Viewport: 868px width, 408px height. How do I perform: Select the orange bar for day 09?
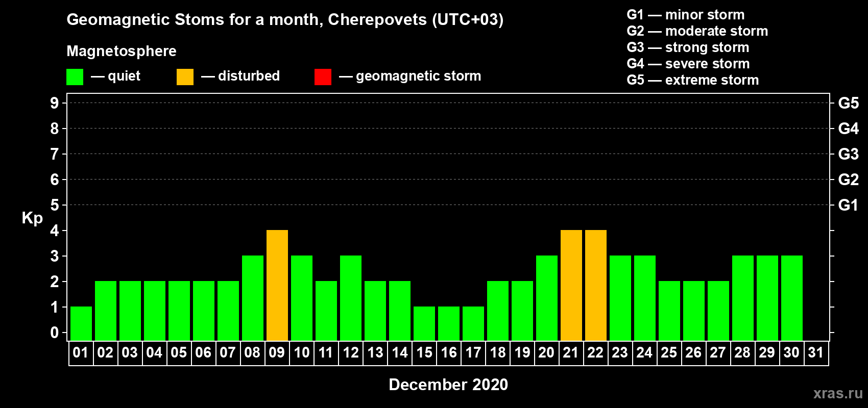click(x=277, y=286)
